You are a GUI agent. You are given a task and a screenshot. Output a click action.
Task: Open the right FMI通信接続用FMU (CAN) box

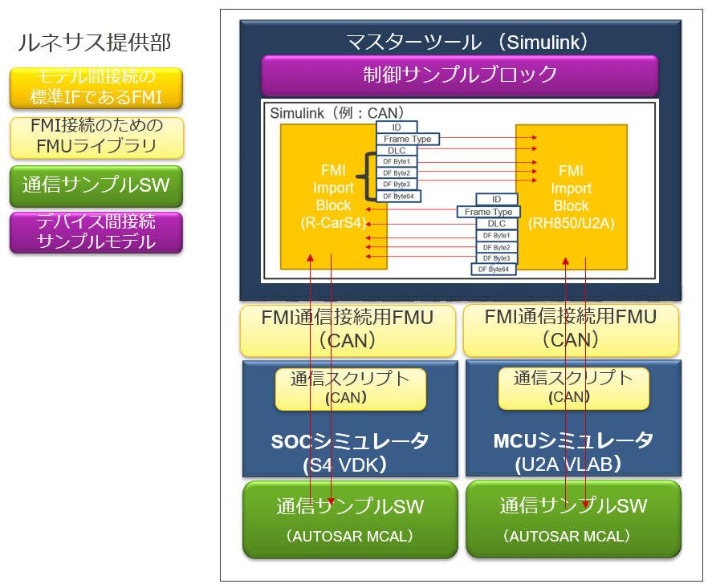coord(571,330)
